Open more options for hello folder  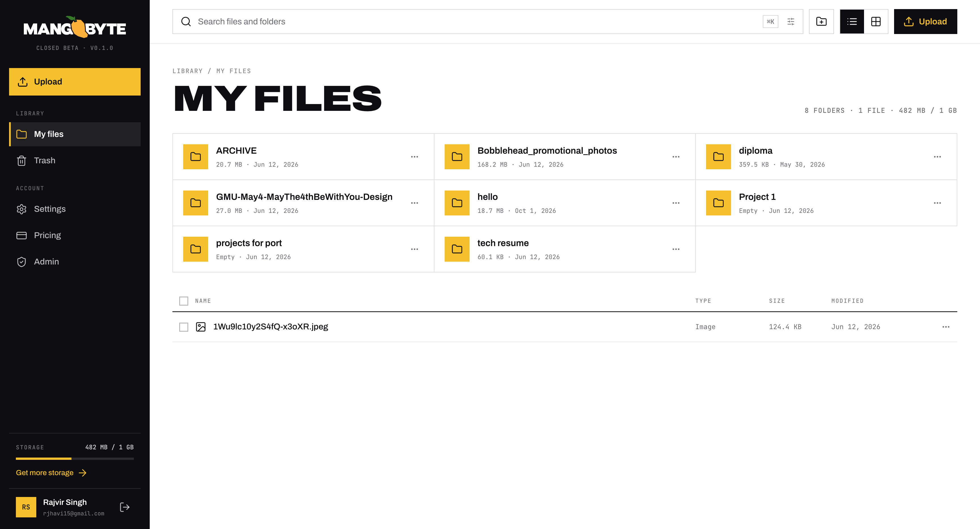tap(676, 203)
